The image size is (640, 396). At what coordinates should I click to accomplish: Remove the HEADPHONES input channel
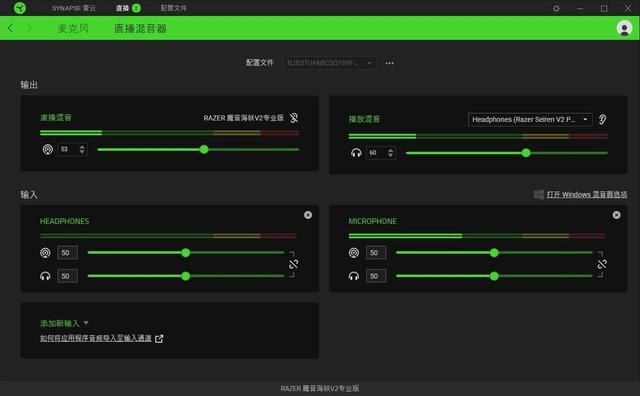[308, 215]
